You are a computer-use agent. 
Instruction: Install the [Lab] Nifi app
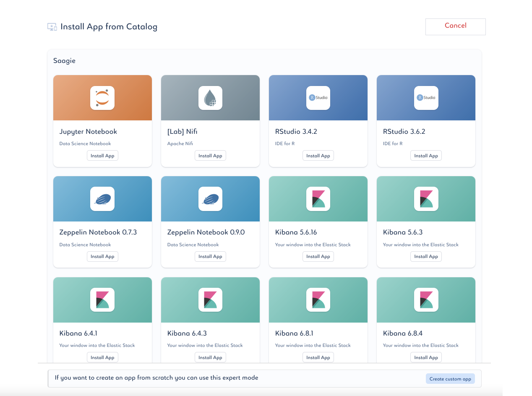(210, 156)
